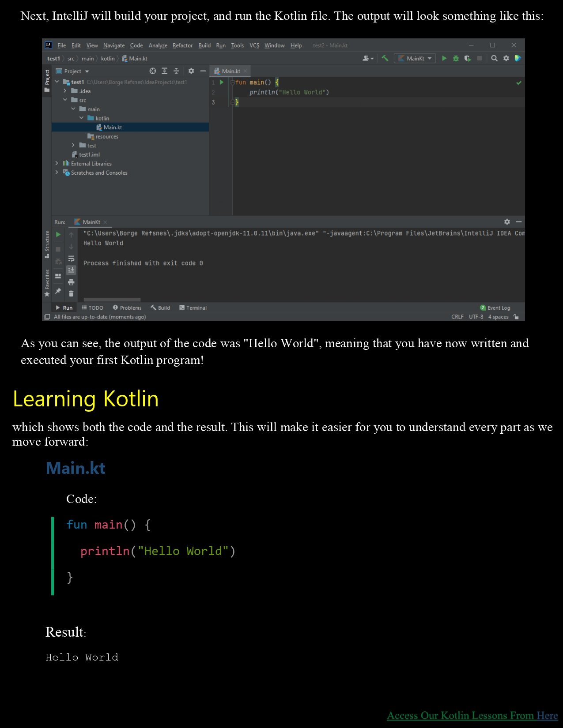Click the Build project hammer icon
The width and height of the screenshot is (563, 728).
[385, 58]
